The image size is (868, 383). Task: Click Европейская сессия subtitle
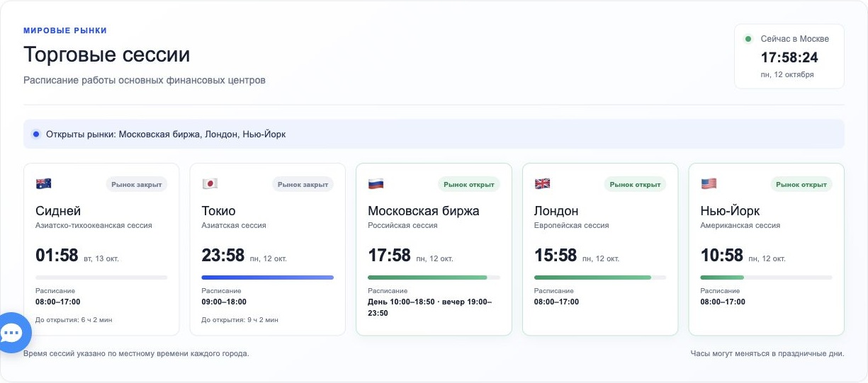pos(571,225)
